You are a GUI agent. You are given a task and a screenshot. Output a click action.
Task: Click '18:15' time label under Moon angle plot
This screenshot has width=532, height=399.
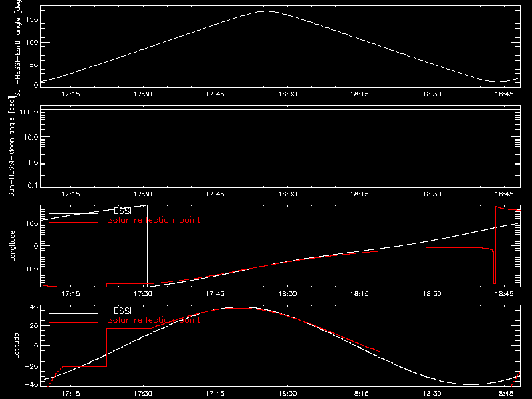360,194
